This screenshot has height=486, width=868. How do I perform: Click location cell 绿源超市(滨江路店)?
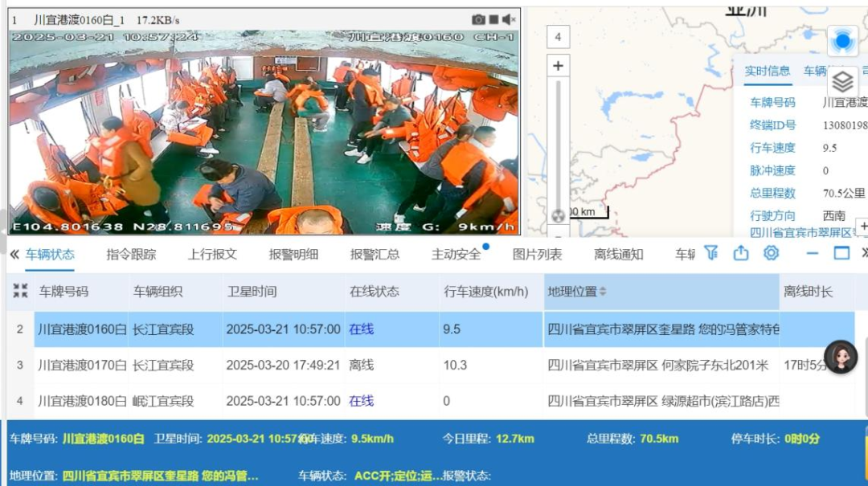(x=663, y=402)
